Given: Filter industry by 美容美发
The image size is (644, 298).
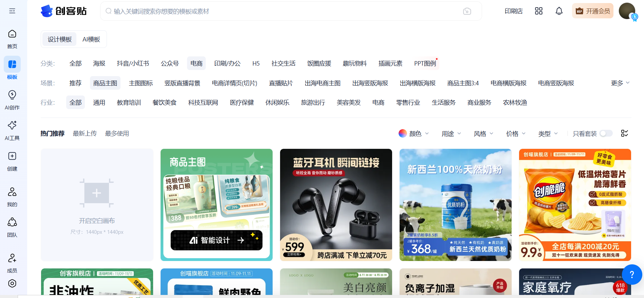Looking at the screenshot, I should coord(349,103).
